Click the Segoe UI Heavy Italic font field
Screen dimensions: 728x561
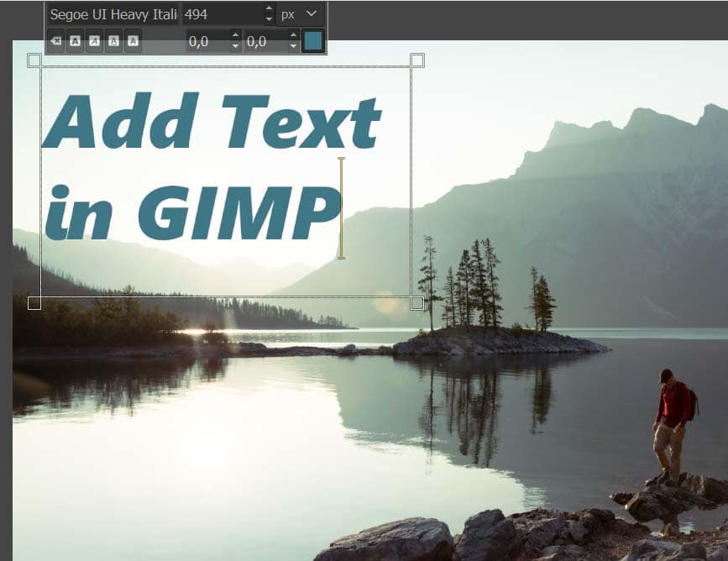113,14
